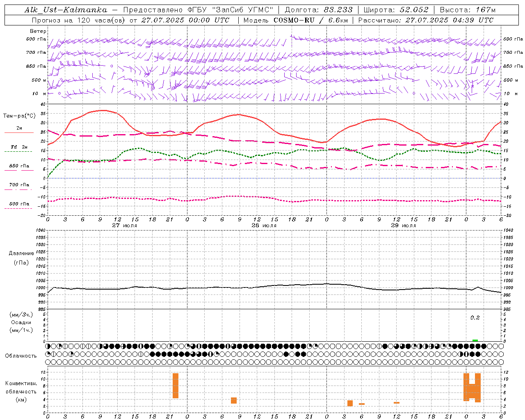Click the 'Конвективн.' convective cloud label
This screenshot has height=420, width=525.
(21, 383)
